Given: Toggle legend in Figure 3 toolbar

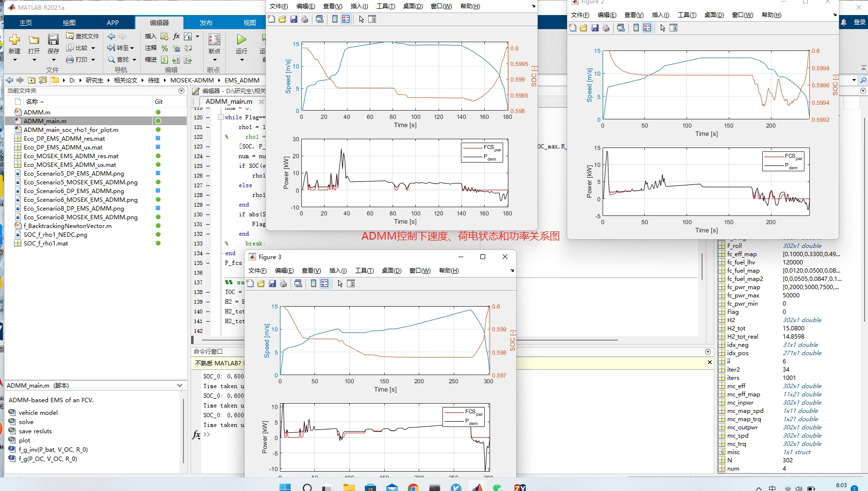Looking at the screenshot, I should 325,284.
